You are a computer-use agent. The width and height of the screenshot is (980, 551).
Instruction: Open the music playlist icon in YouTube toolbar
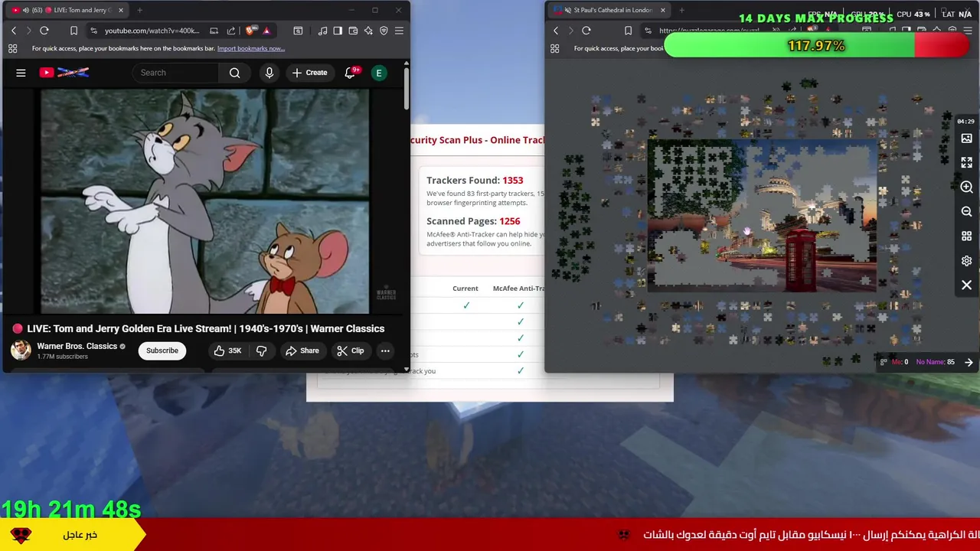pos(322,31)
